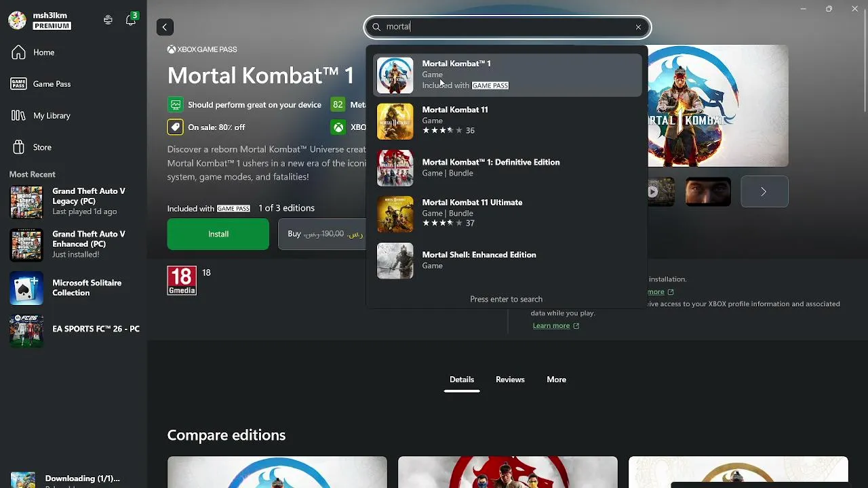Clear the search box with the X

pos(638,27)
